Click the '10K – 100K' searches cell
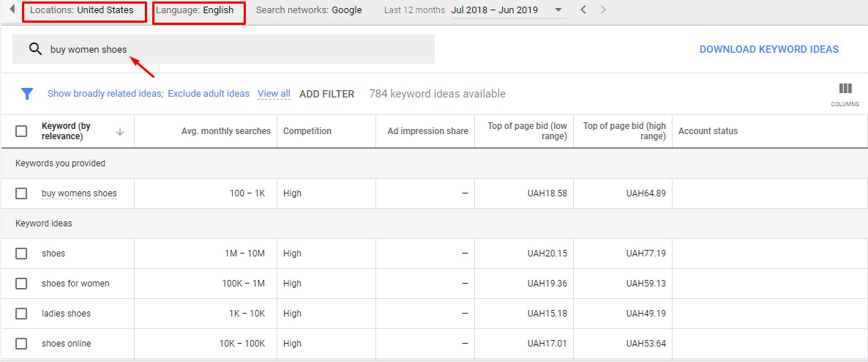Image resolution: width=868 pixels, height=362 pixels. [x=242, y=344]
